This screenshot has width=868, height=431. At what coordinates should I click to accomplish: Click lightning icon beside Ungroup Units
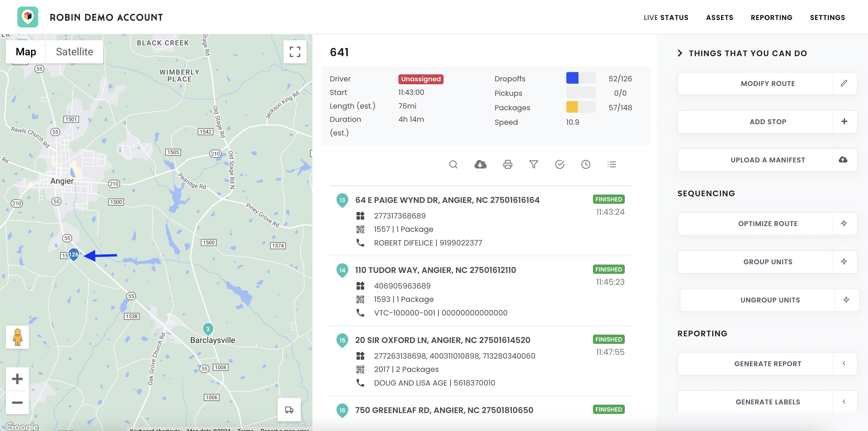846,300
